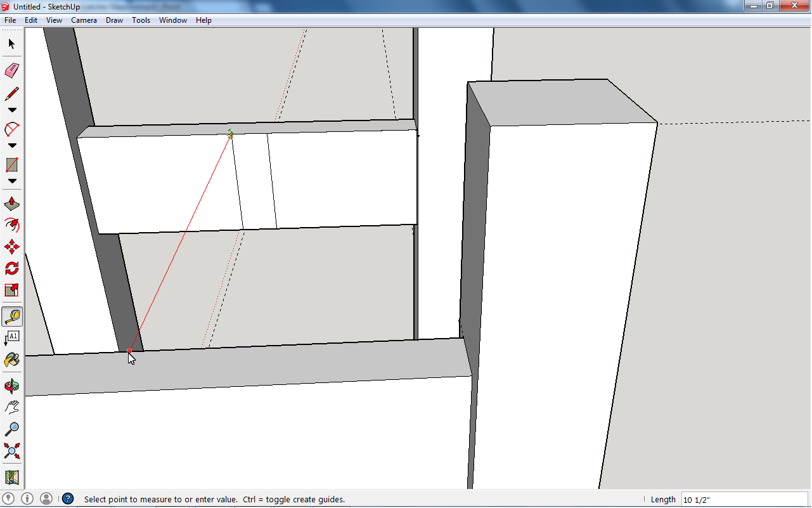Switch to the Orbit tool
This screenshot has height=508, width=812.
point(11,386)
